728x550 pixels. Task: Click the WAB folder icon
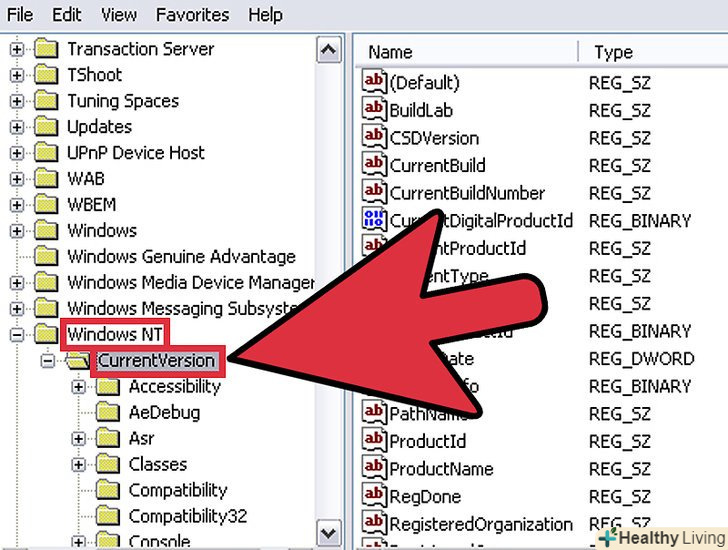tap(46, 179)
